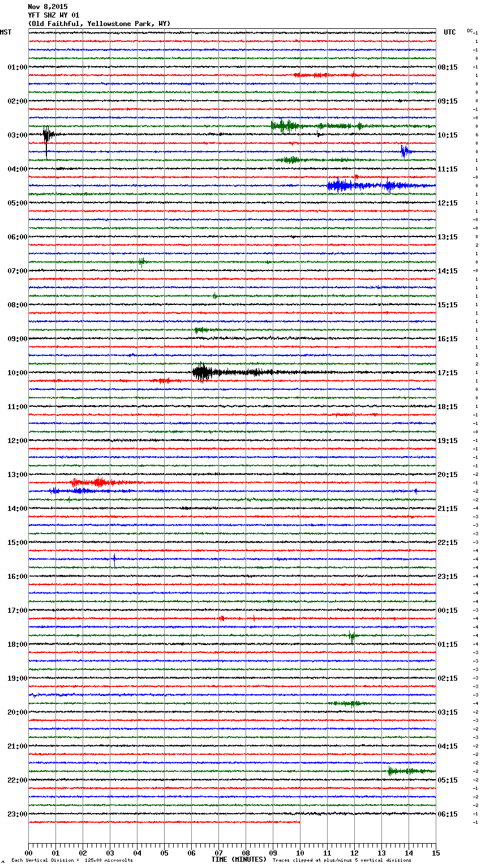Click the 'DC' column header
Screen dimensions: 481x868
tap(470, 31)
